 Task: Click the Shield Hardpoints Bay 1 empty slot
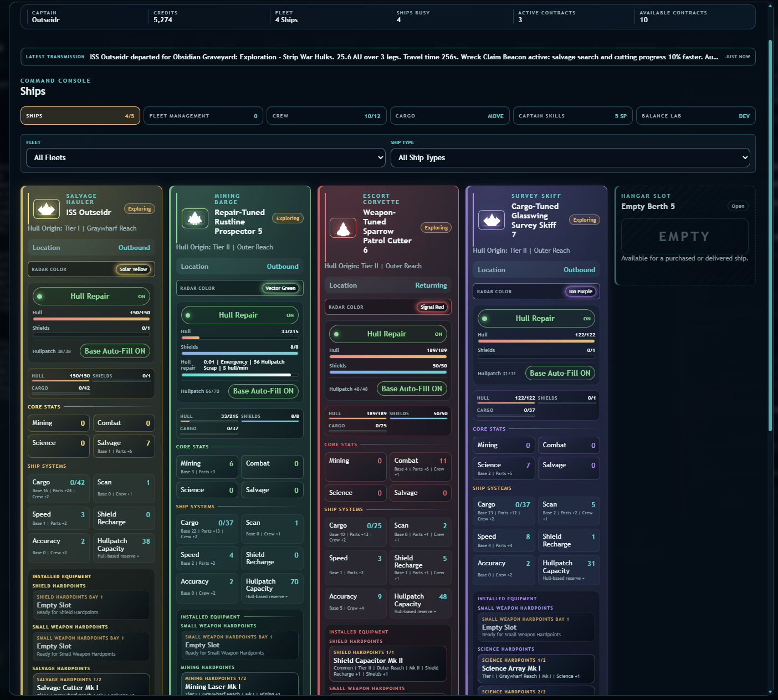[x=91, y=605]
